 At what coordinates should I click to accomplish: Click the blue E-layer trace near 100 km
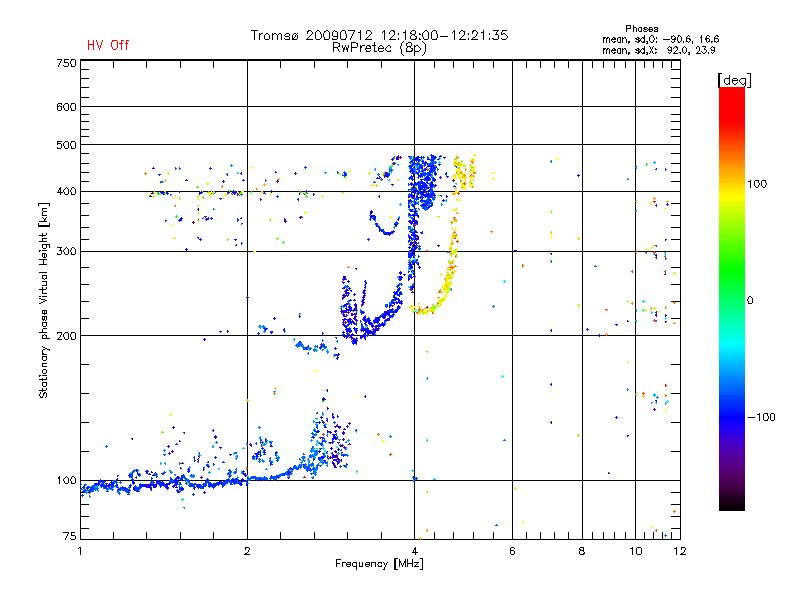pyautogui.click(x=168, y=484)
